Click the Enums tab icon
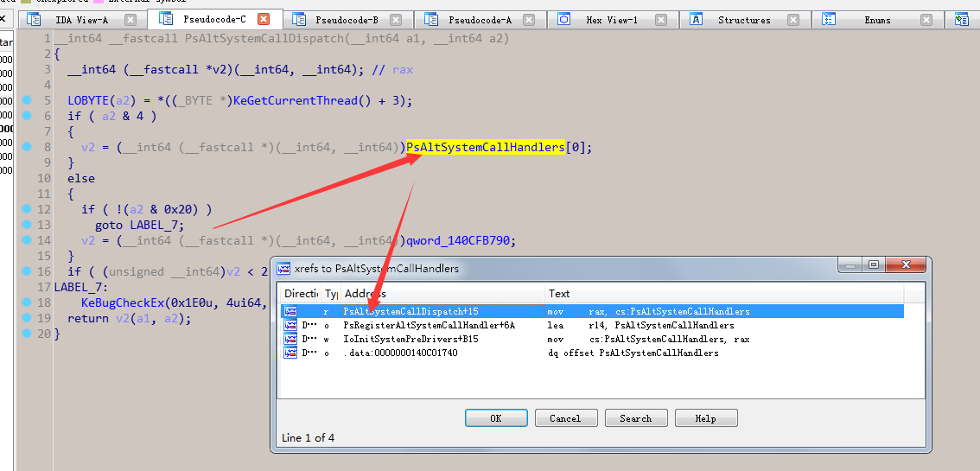The image size is (980, 471). 829,20
